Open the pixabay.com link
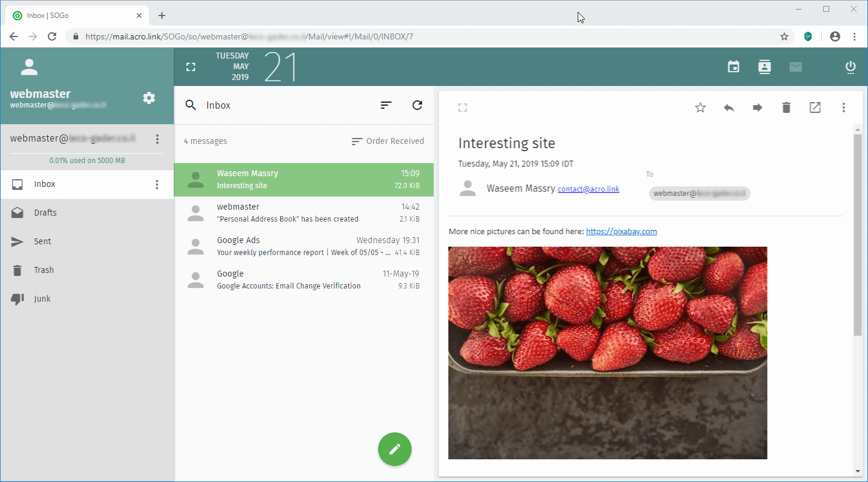This screenshot has width=868, height=482. (x=621, y=232)
